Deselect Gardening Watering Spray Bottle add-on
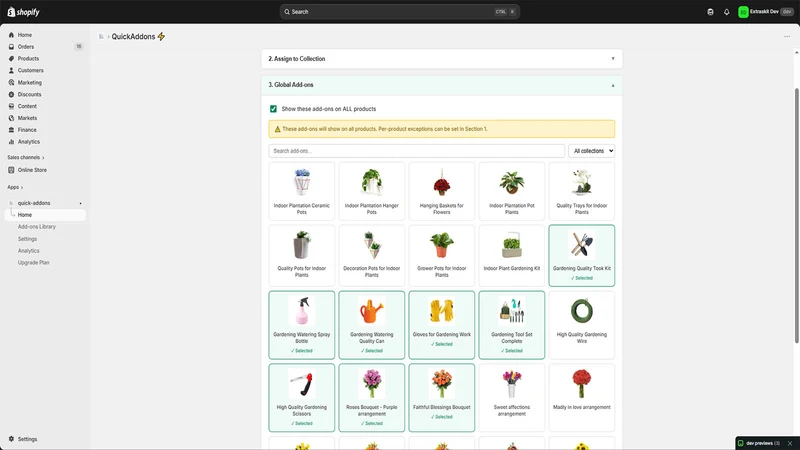800x450 pixels. [x=302, y=325]
